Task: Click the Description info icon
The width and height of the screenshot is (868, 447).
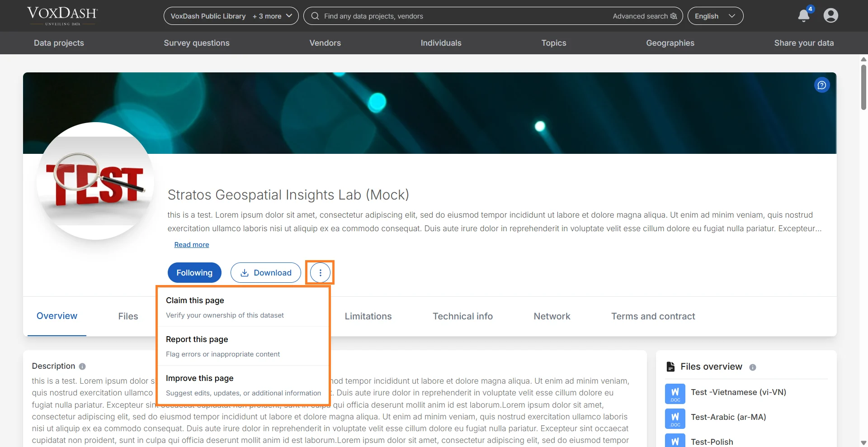Action: tap(82, 366)
